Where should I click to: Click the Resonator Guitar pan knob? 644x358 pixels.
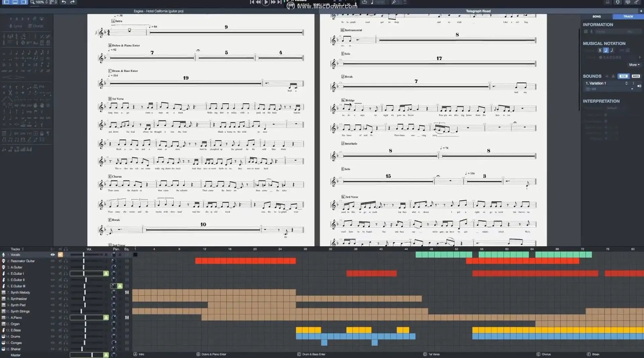114,261
